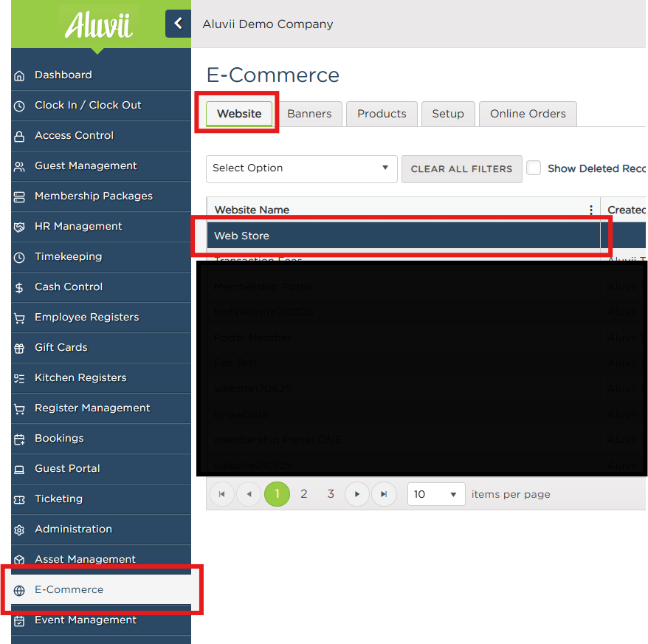
Task: Sort by Website Name column header
Action: click(x=252, y=210)
